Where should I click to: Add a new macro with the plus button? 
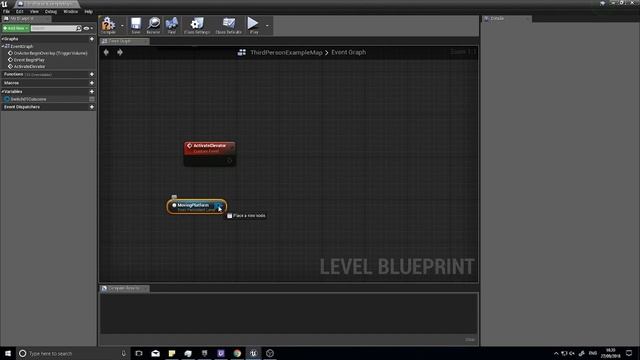click(x=92, y=83)
